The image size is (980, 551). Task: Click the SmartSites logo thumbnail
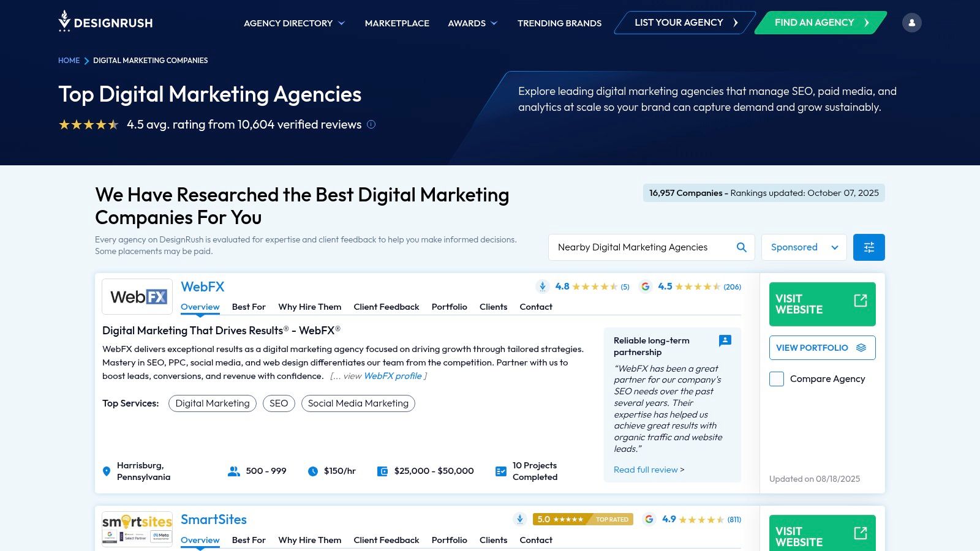pyautogui.click(x=137, y=530)
